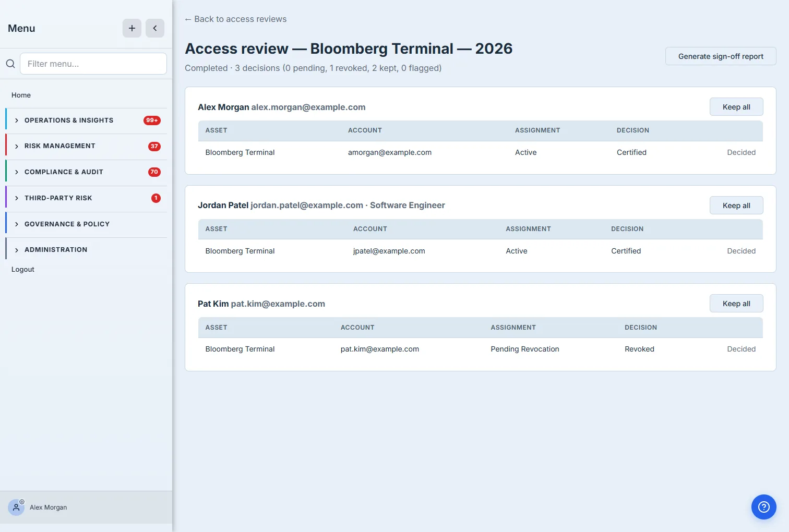Click Back to access reviews link
The image size is (789, 532).
pos(236,19)
